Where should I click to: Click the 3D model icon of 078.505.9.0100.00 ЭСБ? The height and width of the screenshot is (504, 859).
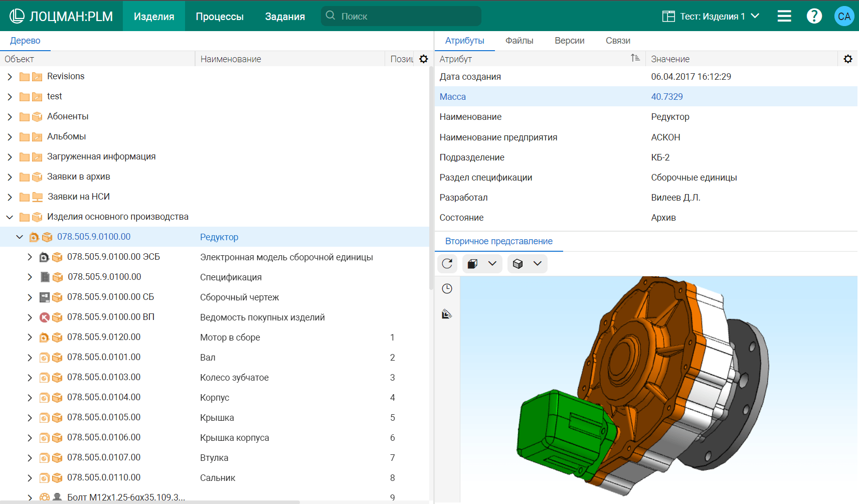44,257
